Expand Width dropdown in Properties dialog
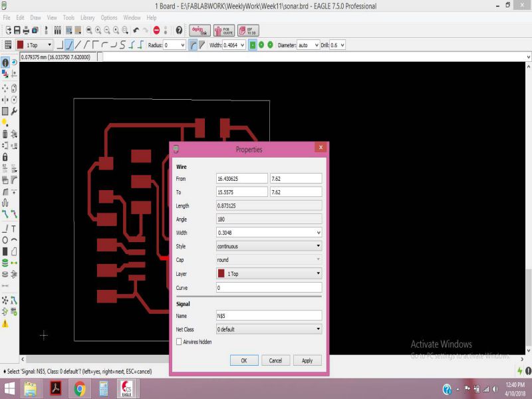The height and width of the screenshot is (399, 532). (x=319, y=233)
